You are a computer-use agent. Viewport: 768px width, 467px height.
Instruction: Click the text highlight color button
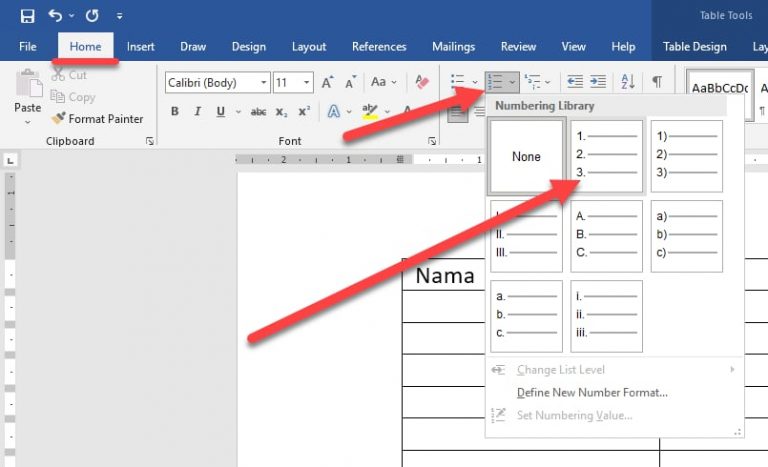370,112
